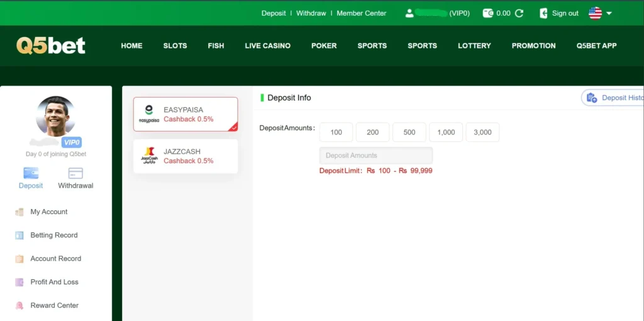Click the Reward Center bell icon
This screenshot has width=644, height=321.
[19, 306]
